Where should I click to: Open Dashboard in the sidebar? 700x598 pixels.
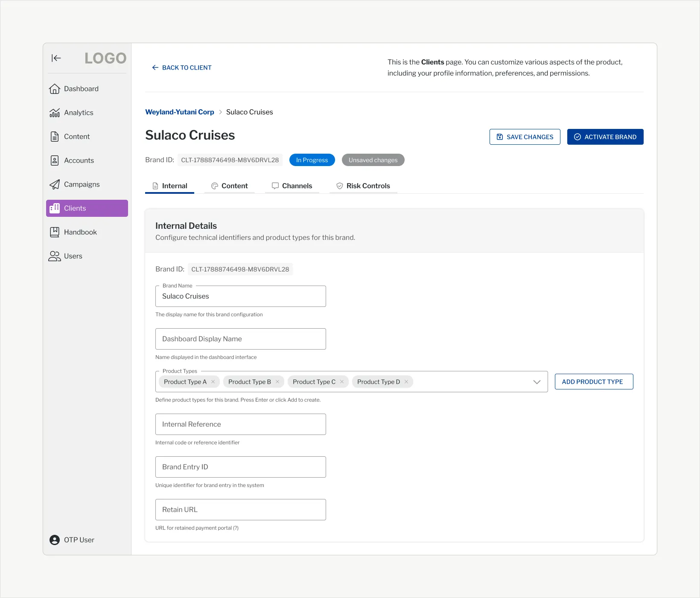pos(87,89)
